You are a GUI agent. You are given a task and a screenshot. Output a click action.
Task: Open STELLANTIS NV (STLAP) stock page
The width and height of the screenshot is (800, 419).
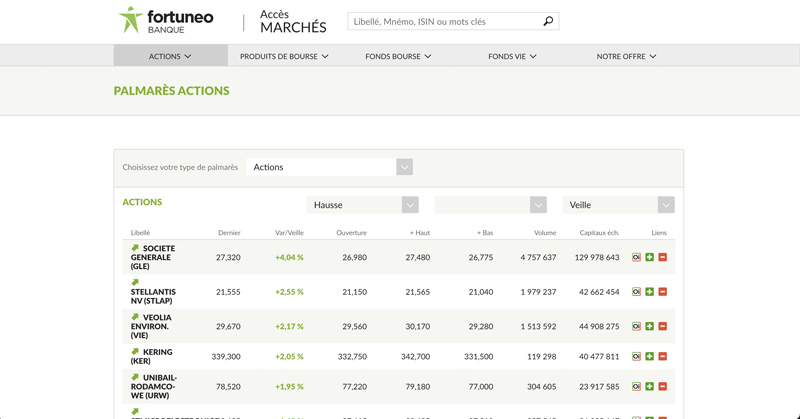(x=153, y=296)
